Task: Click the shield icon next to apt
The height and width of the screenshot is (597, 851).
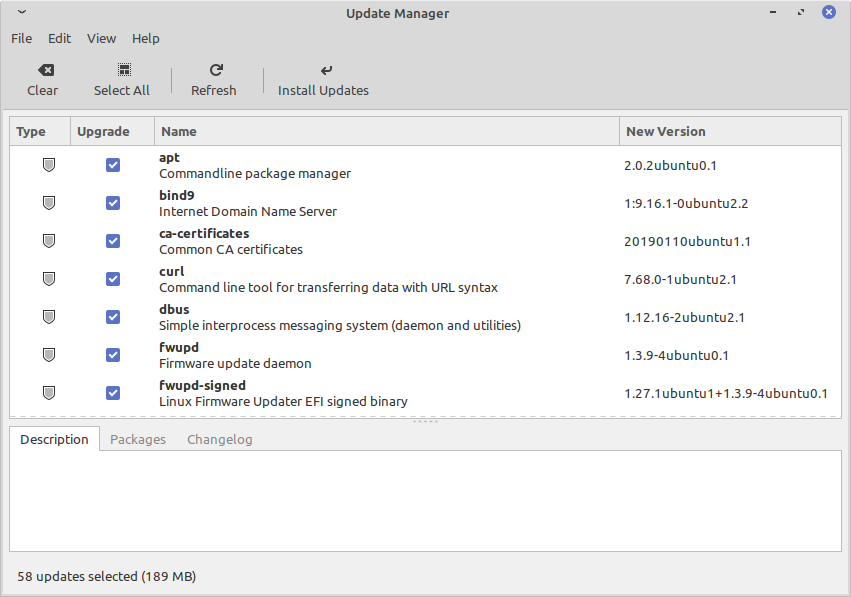Action: click(48, 165)
